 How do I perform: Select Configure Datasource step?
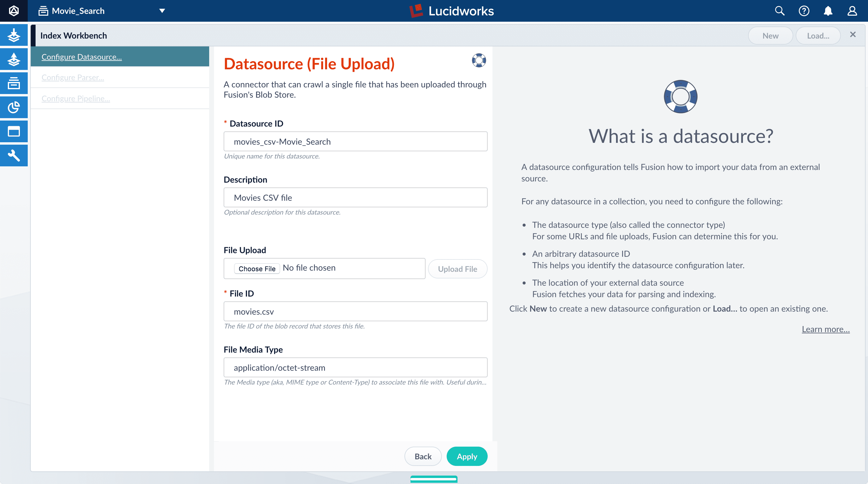pos(82,57)
